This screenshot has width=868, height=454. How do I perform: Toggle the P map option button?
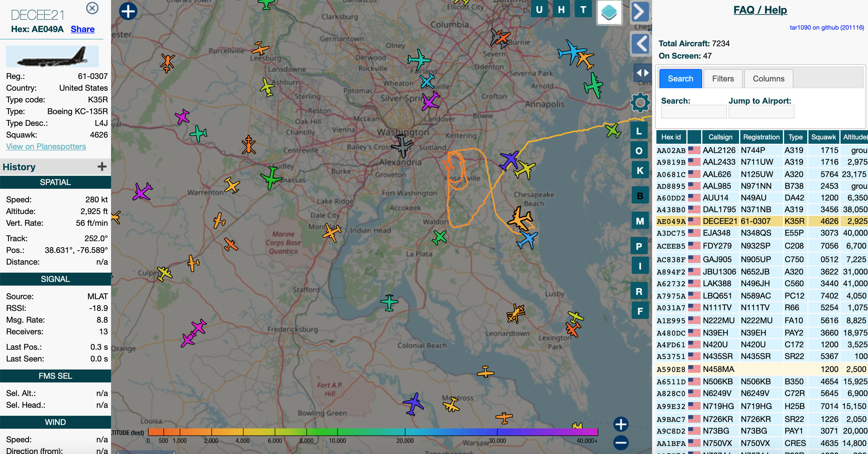639,246
